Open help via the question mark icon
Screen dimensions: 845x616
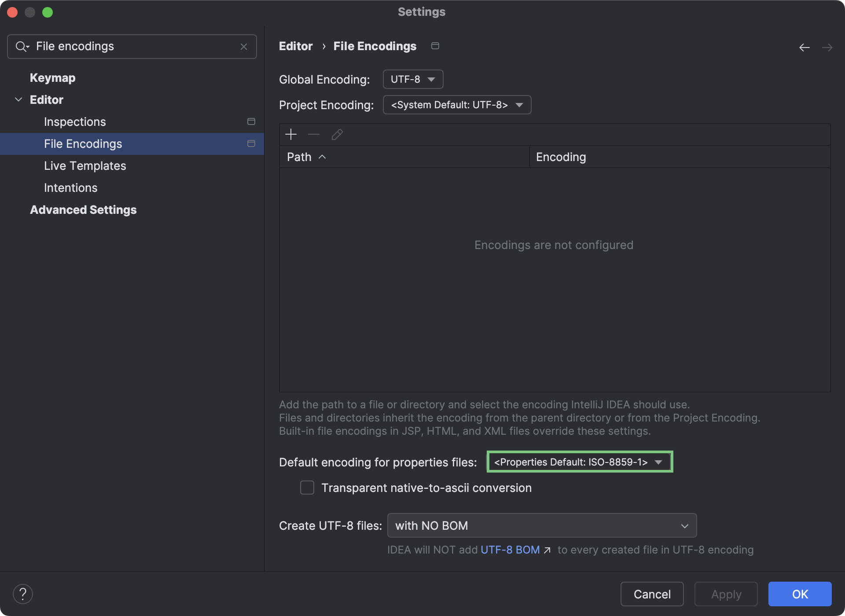tap(23, 594)
